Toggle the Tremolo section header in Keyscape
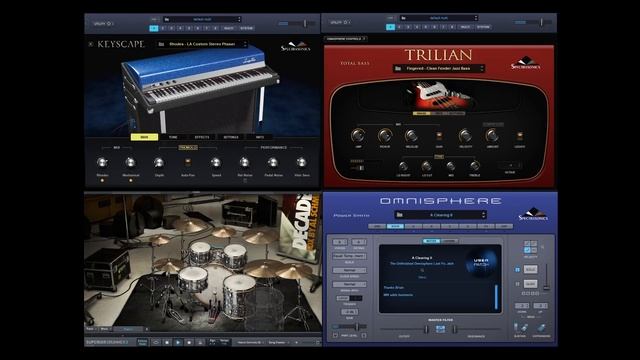This screenshot has height=360, width=640. pos(188,147)
